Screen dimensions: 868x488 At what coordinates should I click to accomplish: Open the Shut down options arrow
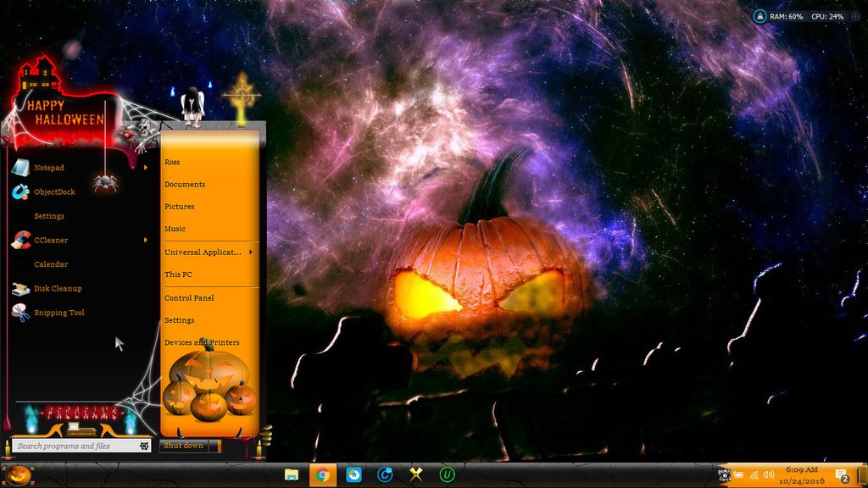(x=214, y=446)
